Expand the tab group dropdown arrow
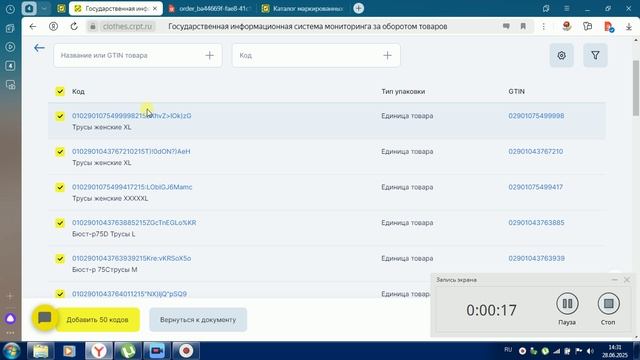This screenshot has height=360, width=640. [x=44, y=8]
